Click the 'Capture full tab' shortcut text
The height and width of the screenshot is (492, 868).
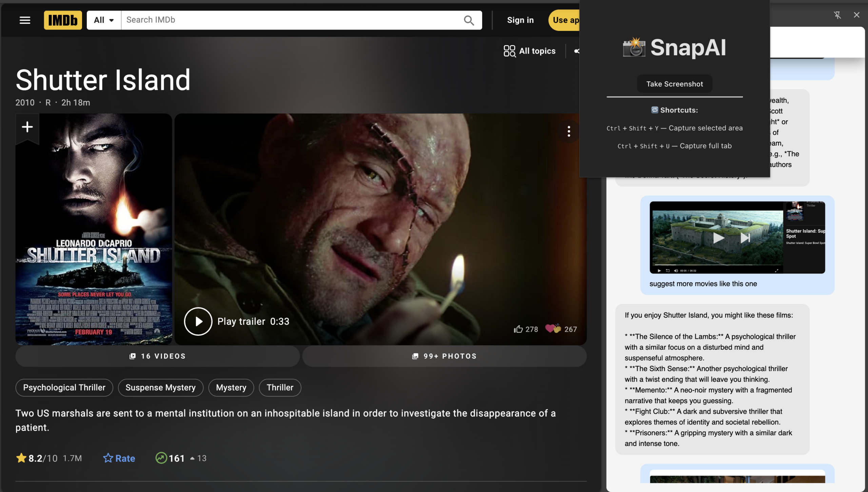706,146
